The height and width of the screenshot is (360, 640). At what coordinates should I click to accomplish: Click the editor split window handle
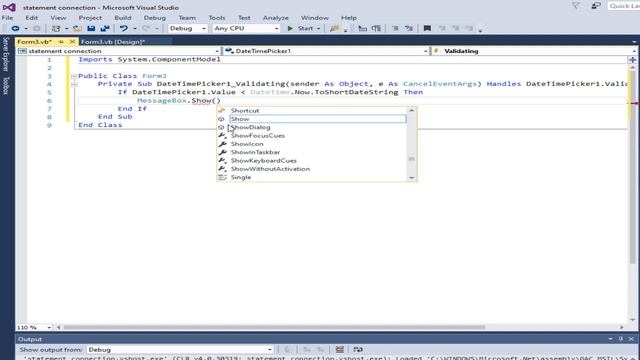[633, 60]
